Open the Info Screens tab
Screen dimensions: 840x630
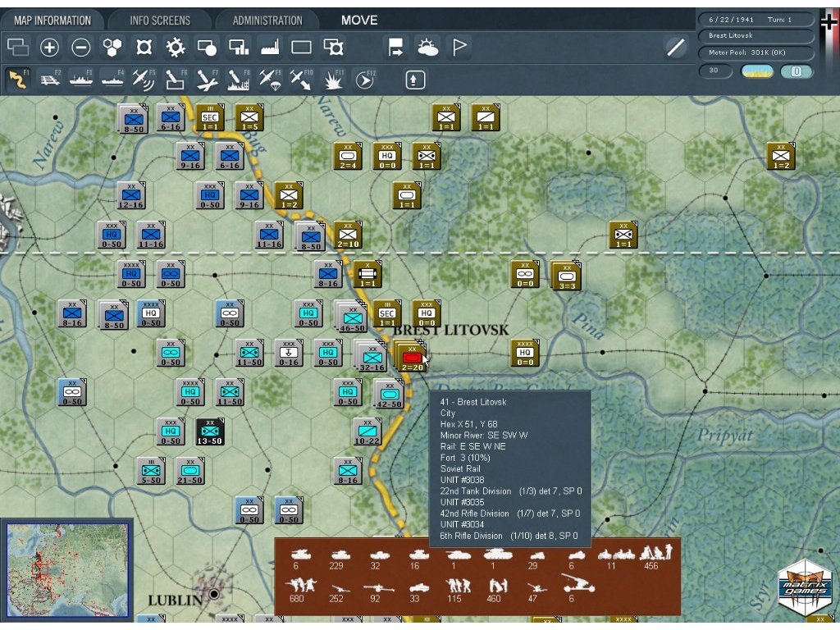tap(160, 21)
